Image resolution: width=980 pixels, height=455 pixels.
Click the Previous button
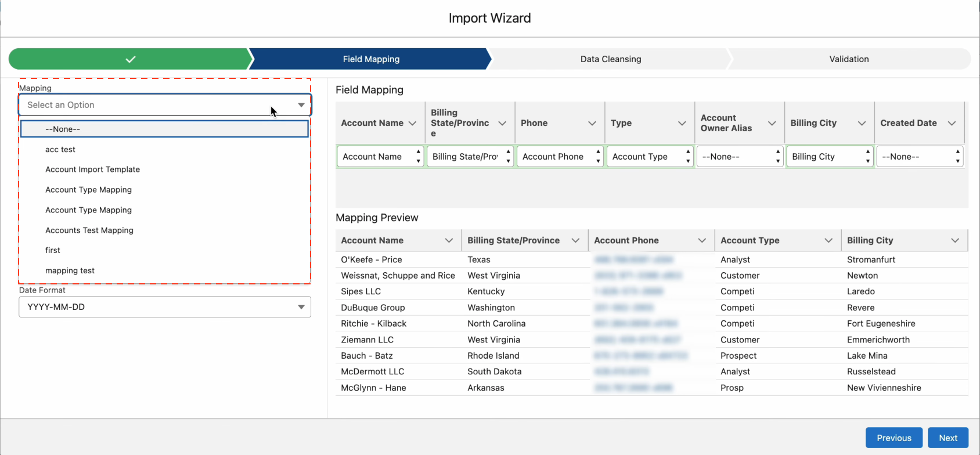click(893, 438)
